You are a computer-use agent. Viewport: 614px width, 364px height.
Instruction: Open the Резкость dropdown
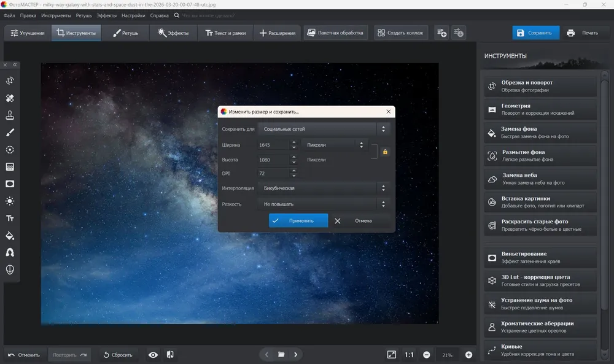point(324,204)
